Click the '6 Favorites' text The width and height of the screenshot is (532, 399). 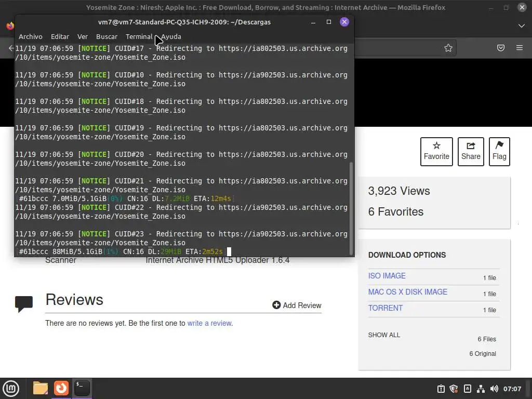tap(395, 212)
